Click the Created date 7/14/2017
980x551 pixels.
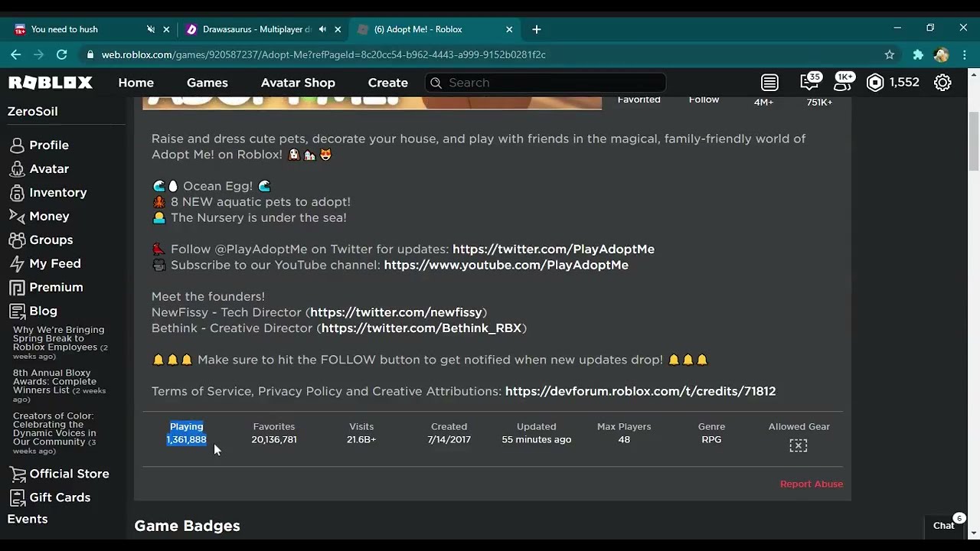(449, 440)
